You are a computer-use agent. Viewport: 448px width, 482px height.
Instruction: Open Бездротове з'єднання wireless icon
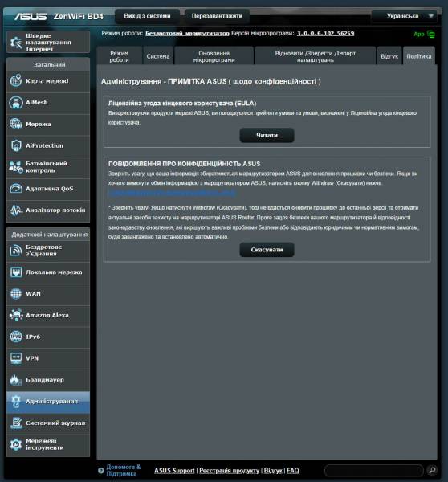coord(16,250)
